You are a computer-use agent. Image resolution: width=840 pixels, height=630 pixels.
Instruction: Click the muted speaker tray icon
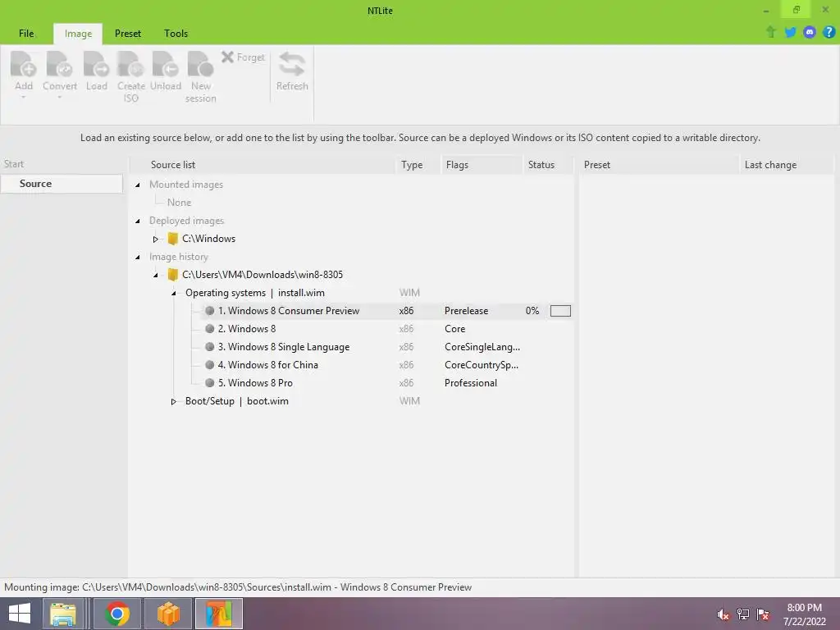[724, 614]
